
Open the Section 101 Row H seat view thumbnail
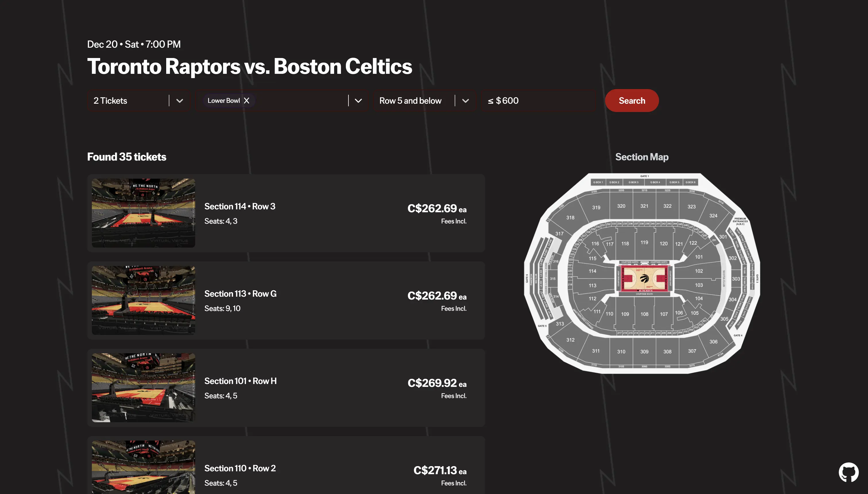click(x=144, y=387)
